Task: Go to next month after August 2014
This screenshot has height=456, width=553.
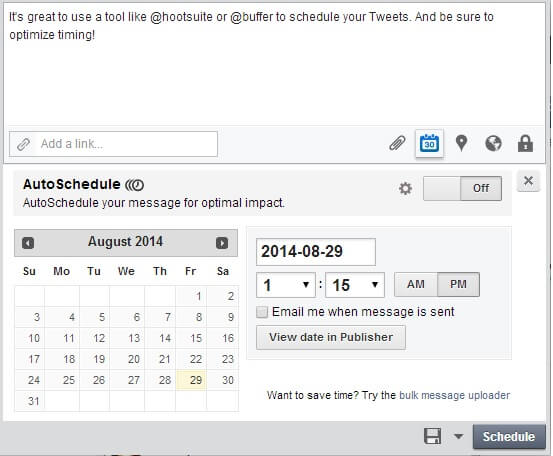Action: (222, 243)
